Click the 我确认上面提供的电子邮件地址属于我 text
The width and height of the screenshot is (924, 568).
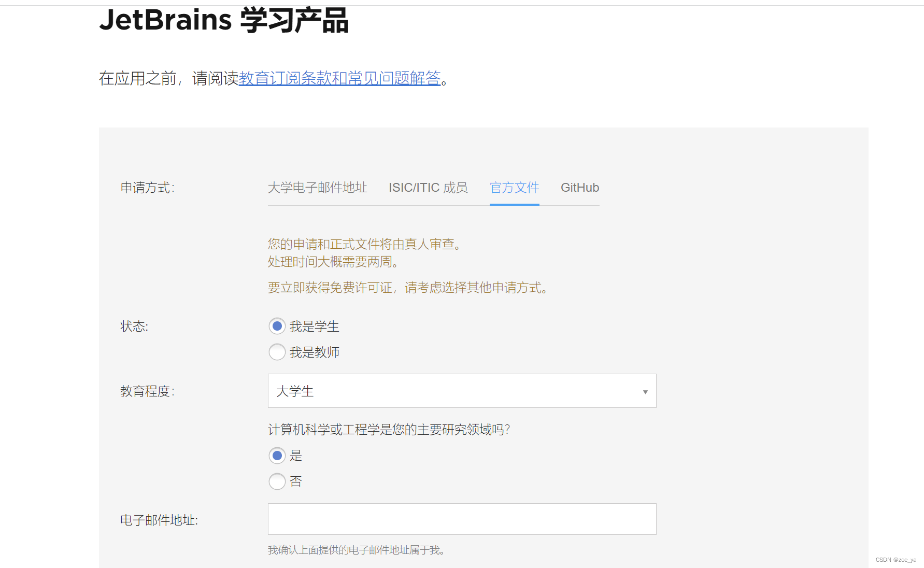(357, 550)
